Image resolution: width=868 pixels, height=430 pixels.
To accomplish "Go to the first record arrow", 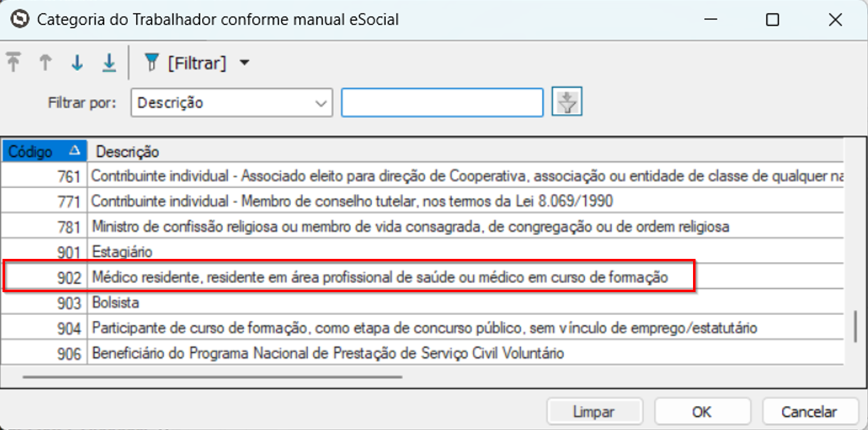I will [x=14, y=63].
